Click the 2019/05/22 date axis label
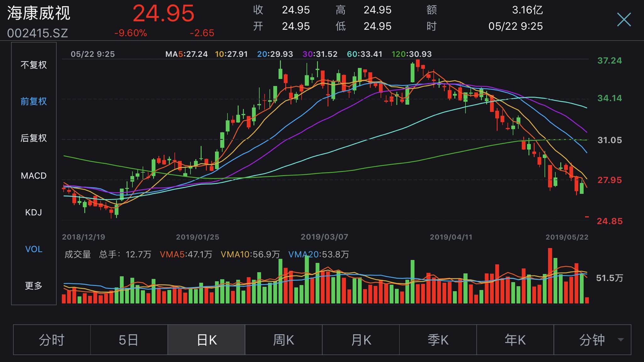This screenshot has width=644, height=362. click(x=567, y=237)
